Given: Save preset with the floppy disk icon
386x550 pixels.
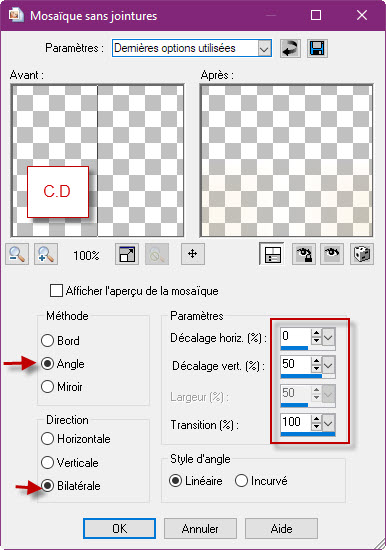Looking at the screenshot, I should point(317,48).
